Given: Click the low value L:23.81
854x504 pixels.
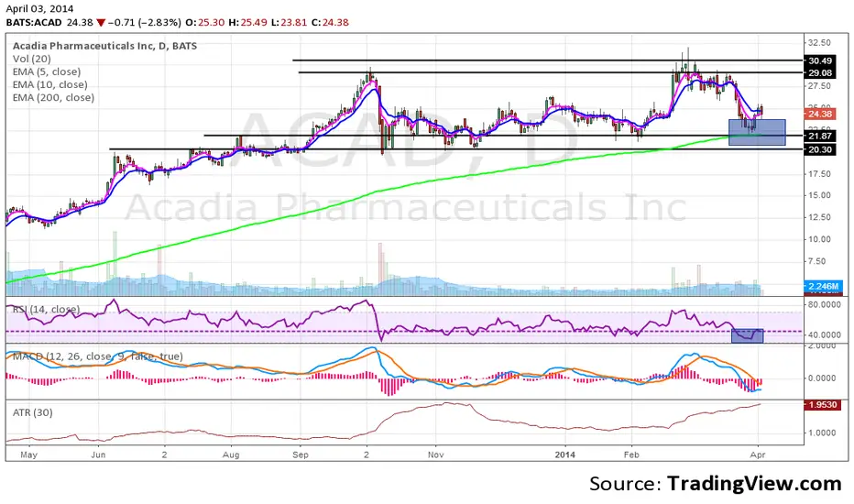Looking at the screenshot, I should coord(290,22).
